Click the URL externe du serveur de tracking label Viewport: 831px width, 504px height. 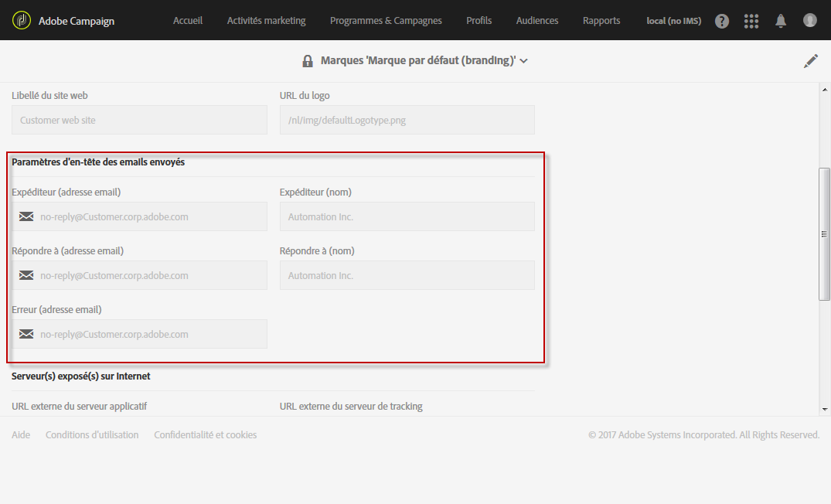[x=351, y=407]
